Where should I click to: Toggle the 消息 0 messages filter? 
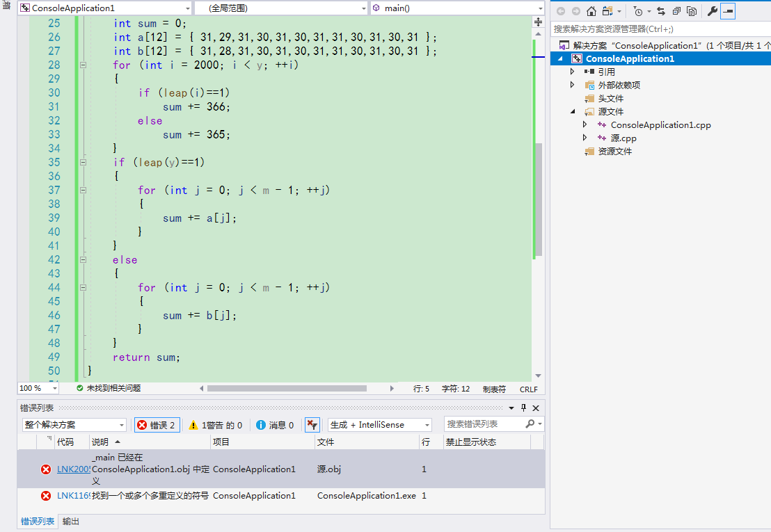(x=275, y=425)
